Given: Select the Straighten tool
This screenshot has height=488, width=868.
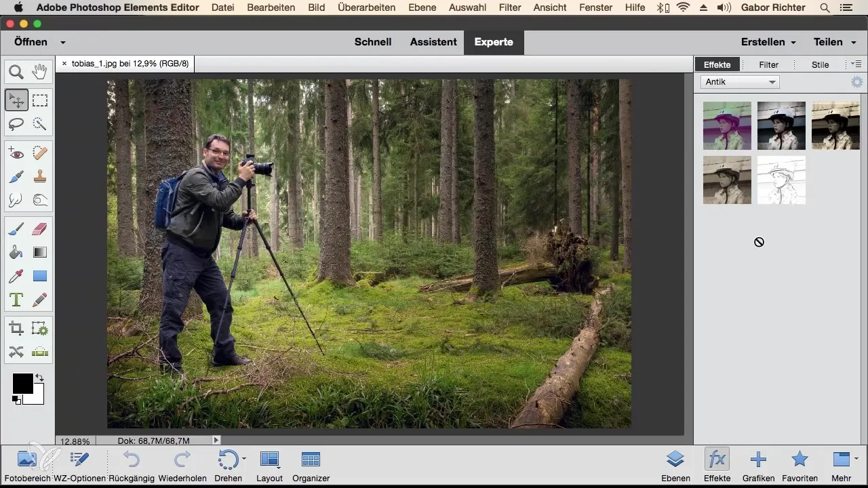Looking at the screenshot, I should [x=40, y=352].
